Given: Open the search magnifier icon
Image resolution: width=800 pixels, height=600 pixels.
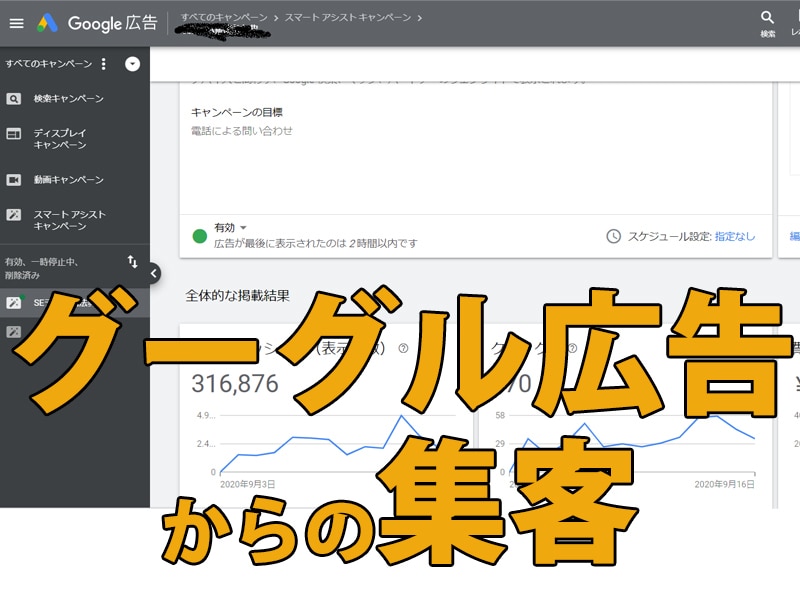Looking at the screenshot, I should point(767,17).
